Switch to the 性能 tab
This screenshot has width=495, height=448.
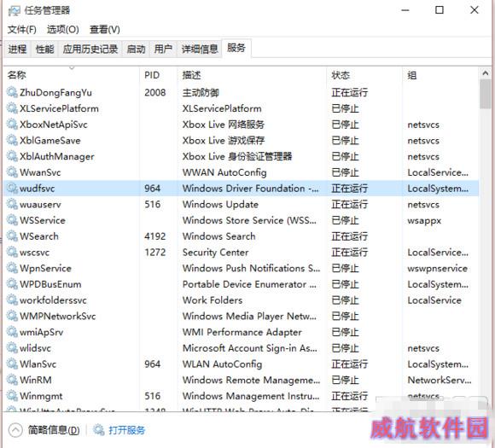[45, 49]
